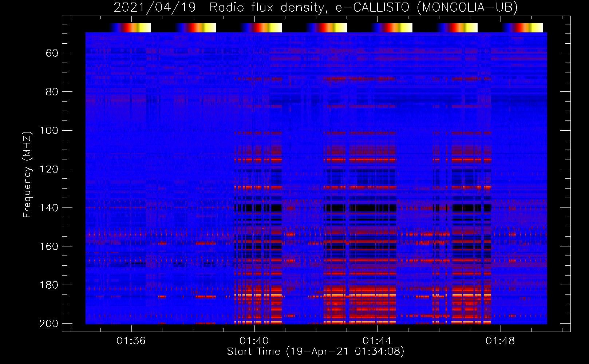Click the 01:48 time tick label
This screenshot has height=364, width=589.
coord(501,341)
